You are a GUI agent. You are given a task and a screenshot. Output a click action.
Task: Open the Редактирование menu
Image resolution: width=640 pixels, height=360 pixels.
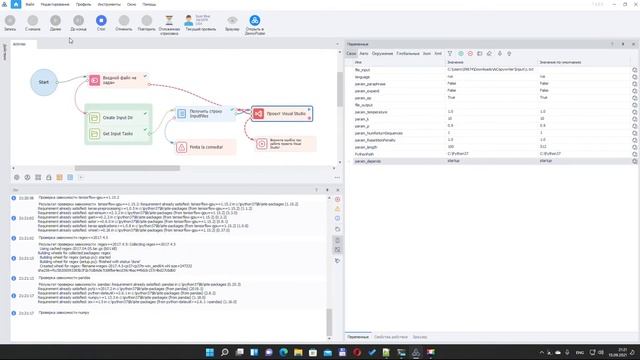coord(55,4)
